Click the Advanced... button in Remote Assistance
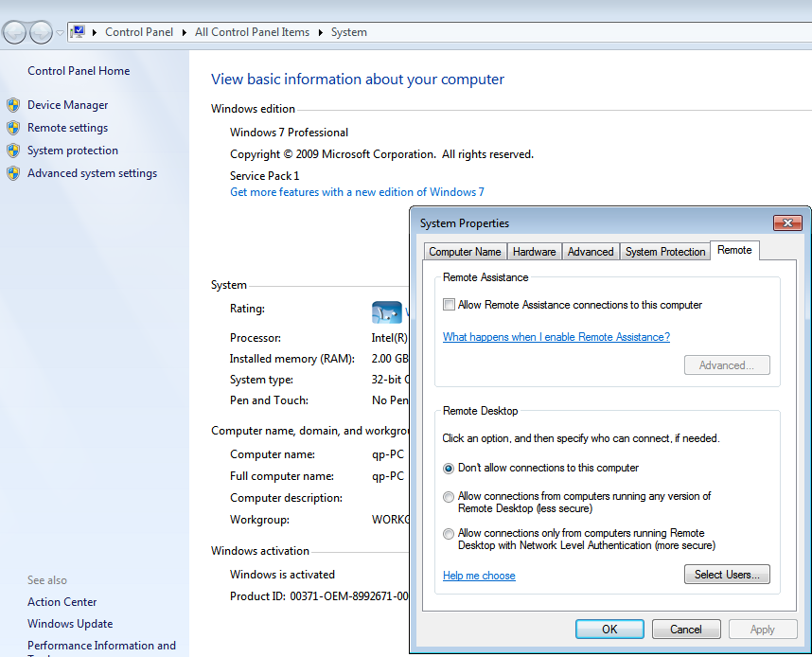 [727, 365]
